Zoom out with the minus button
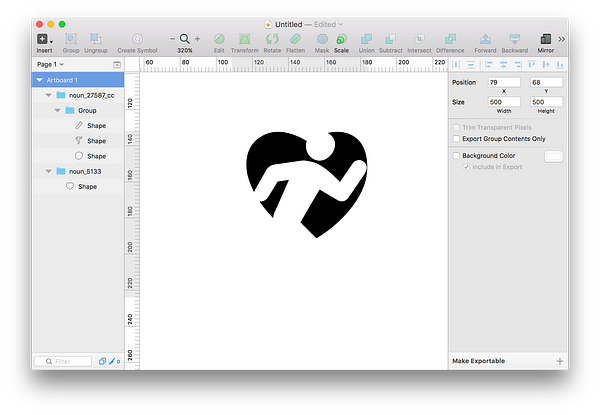The height and width of the screenshot is (415, 600). pos(172,39)
